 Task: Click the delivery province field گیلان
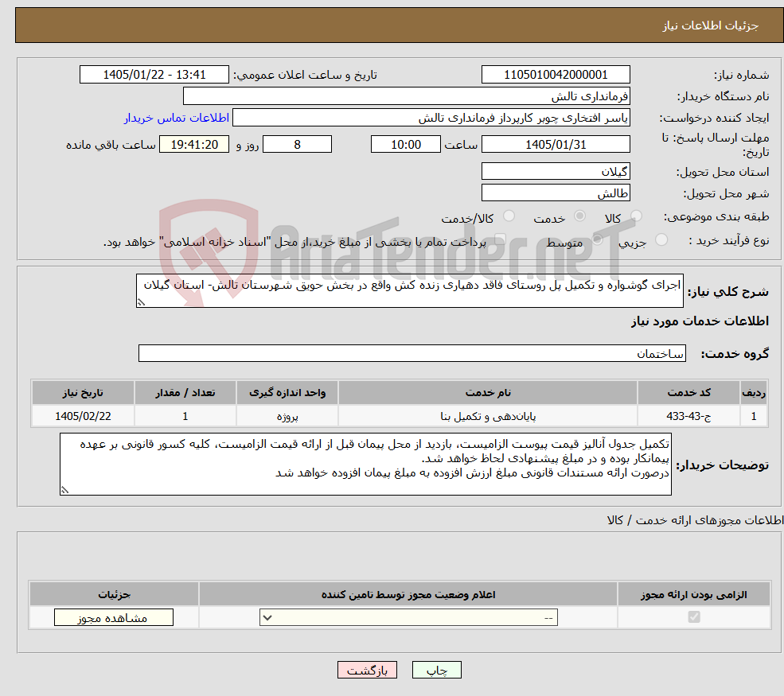[x=556, y=171]
